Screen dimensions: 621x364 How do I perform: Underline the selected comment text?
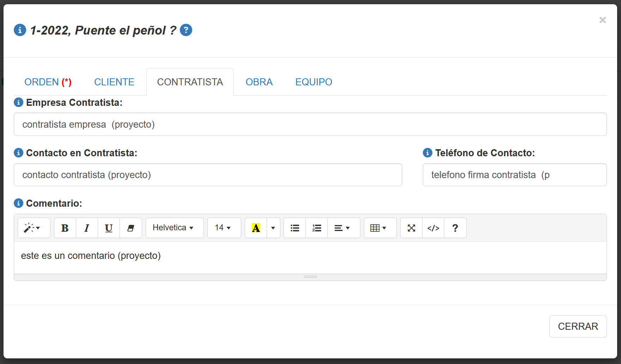[109, 228]
